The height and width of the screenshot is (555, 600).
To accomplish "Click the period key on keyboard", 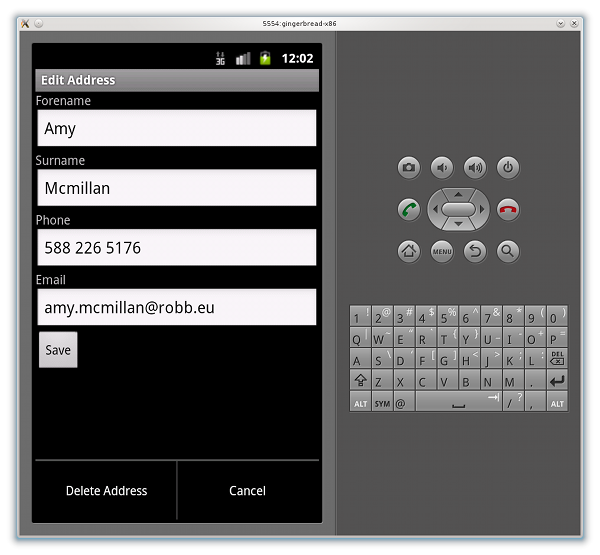I will click(535, 380).
